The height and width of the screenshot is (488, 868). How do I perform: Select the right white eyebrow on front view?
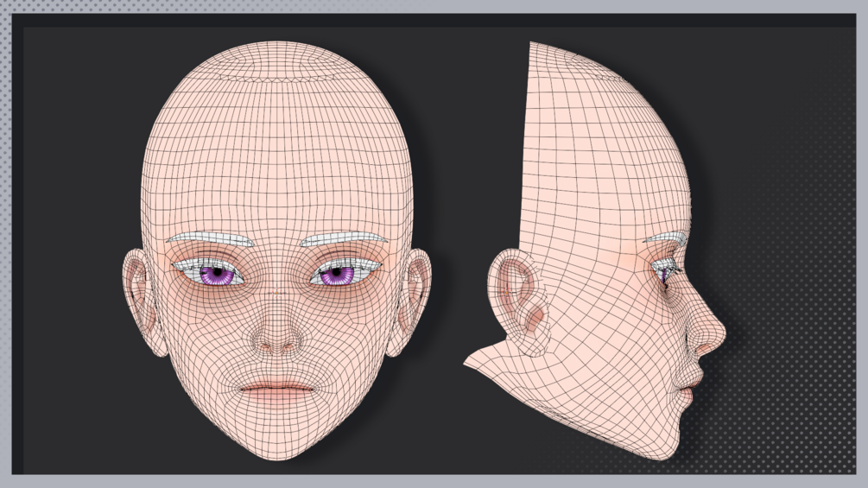(x=343, y=239)
